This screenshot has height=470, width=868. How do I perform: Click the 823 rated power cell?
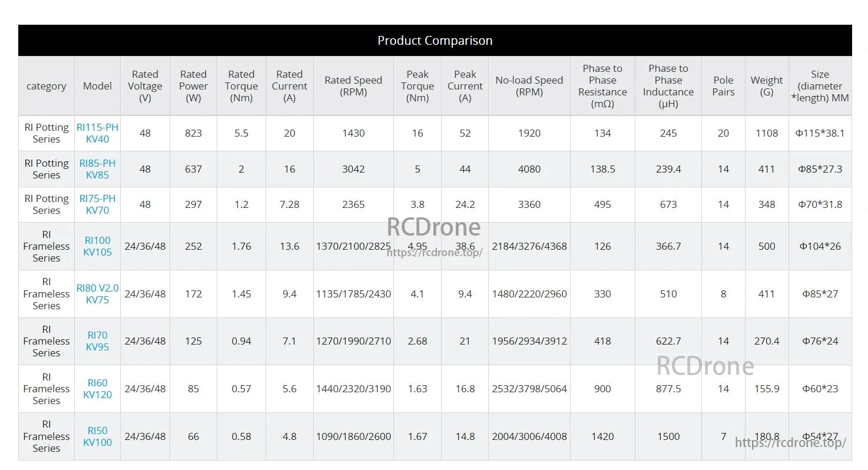click(x=193, y=133)
